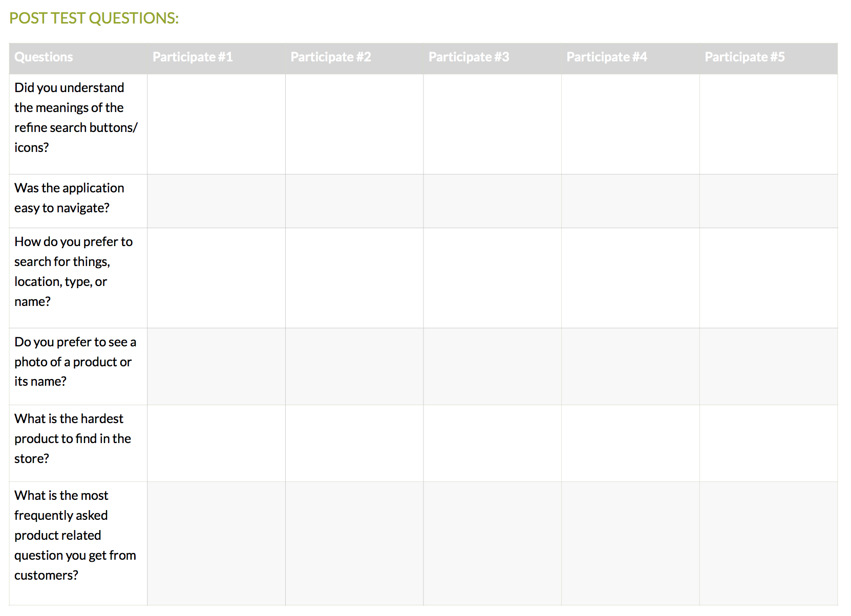This screenshot has height=616, width=851.
Task: Click the 'Participate #1' column header
Action: 193,57
